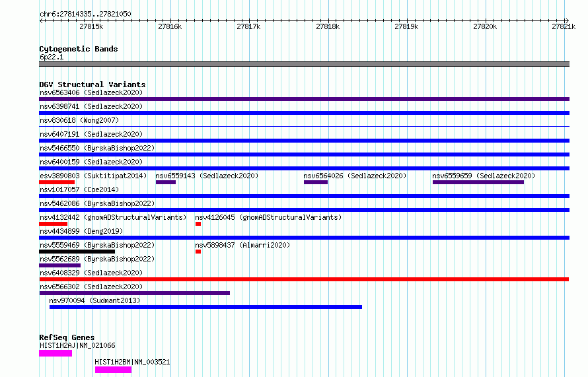Select the small red nsv5898437 marker

click(x=198, y=252)
